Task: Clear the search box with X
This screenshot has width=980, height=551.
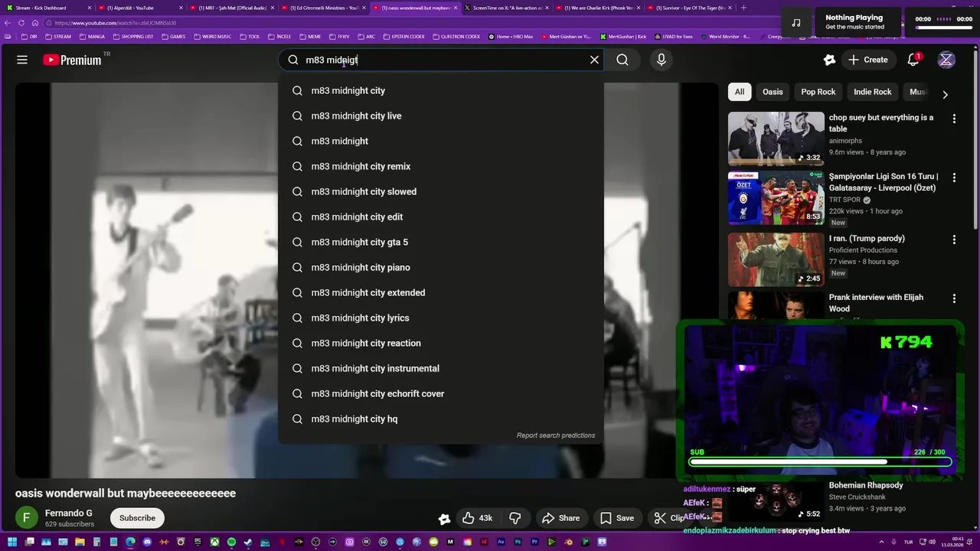Action: click(x=594, y=60)
